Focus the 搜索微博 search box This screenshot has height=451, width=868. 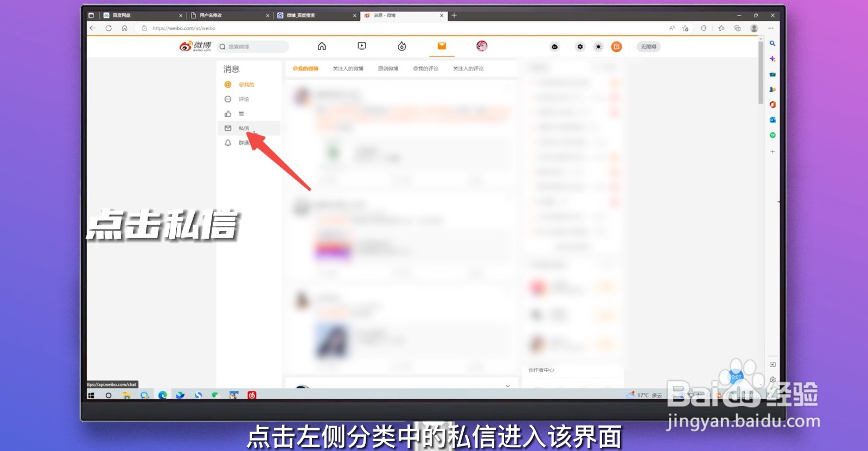(253, 47)
